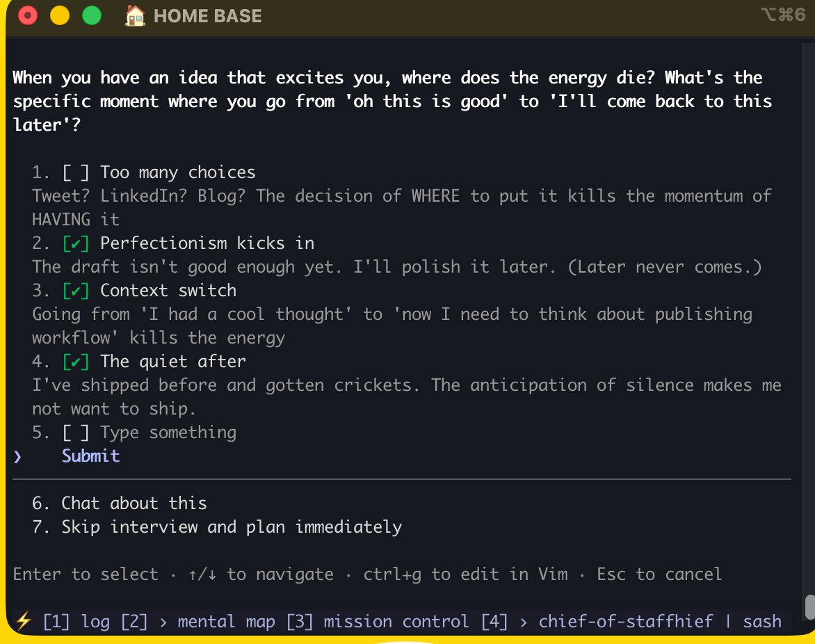815x644 pixels.
Task: Switch to the '[1] log' tab
Action: tap(76, 621)
